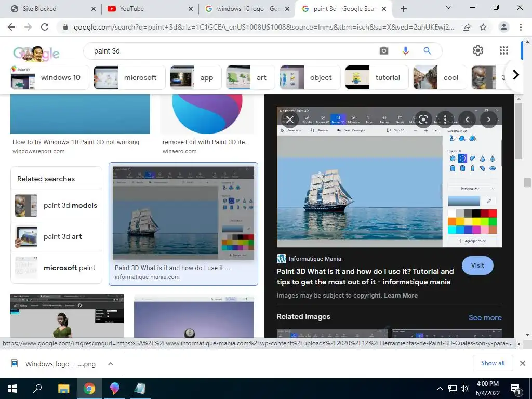Viewport: 532px width, 399px height.
Task: Open the Google apps grid
Action: pos(504,50)
